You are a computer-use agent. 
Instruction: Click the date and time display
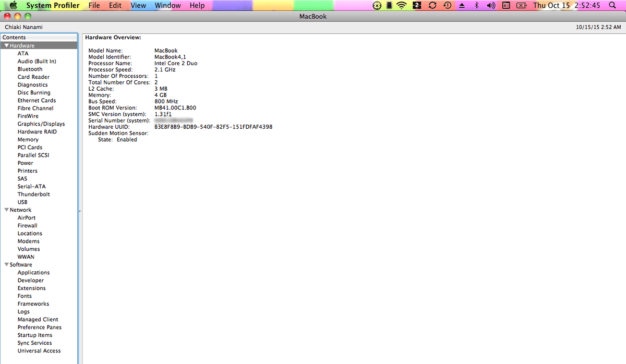pyautogui.click(x=567, y=5)
